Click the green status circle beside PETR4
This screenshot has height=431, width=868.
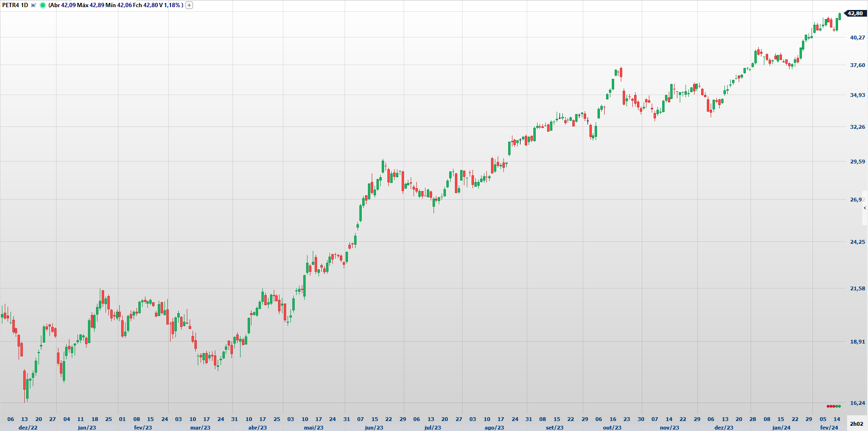43,5
